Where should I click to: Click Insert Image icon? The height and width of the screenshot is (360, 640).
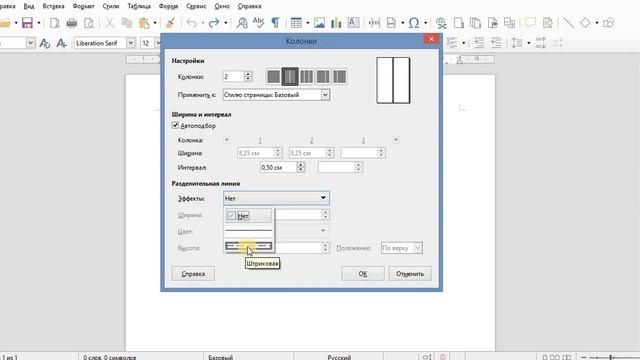pos(319,23)
